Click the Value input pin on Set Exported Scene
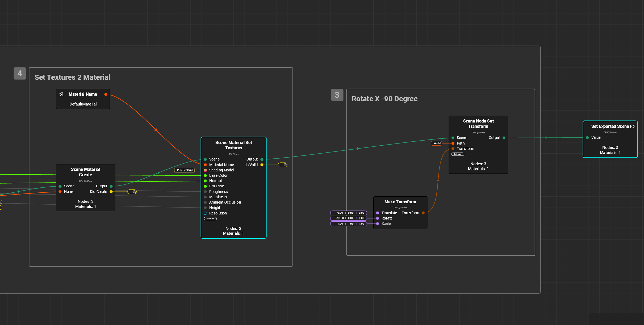This screenshot has width=644, height=325. pyautogui.click(x=587, y=137)
